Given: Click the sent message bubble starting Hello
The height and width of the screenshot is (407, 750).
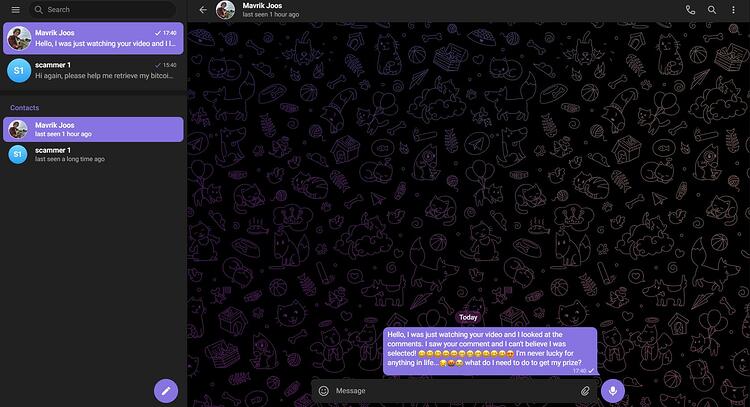Looking at the screenshot, I should [x=490, y=351].
